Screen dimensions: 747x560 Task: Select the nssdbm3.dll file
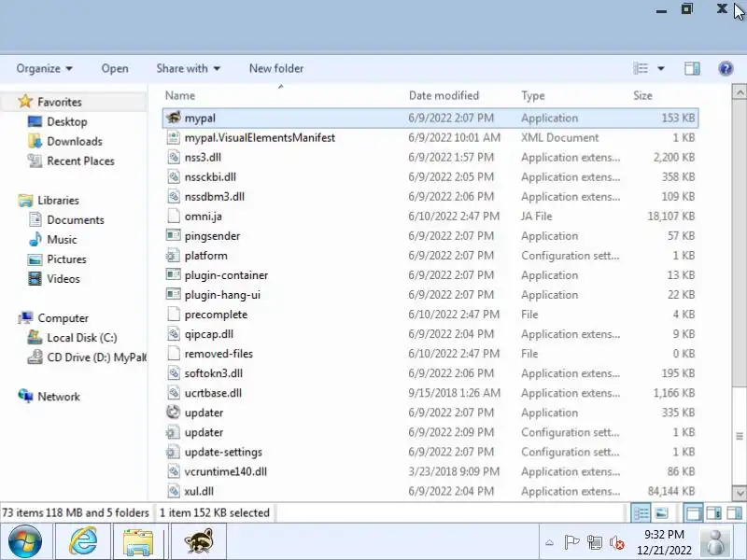215,197
